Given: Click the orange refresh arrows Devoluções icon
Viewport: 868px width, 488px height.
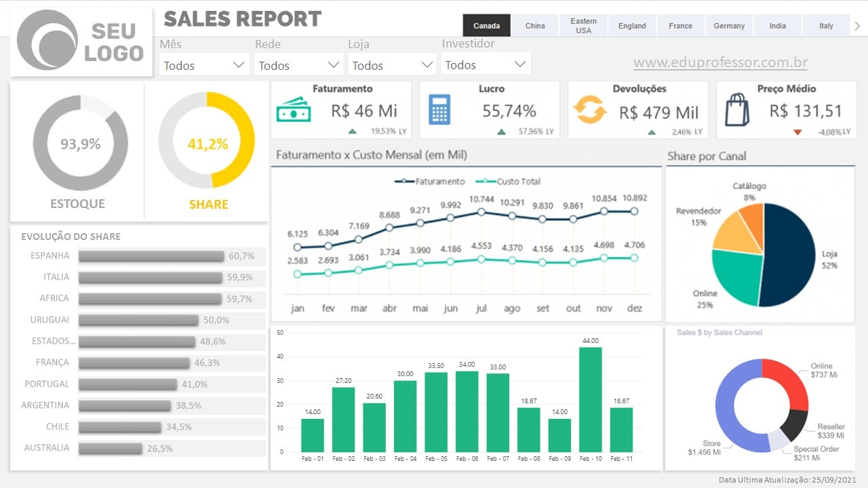Looking at the screenshot, I should click(590, 110).
